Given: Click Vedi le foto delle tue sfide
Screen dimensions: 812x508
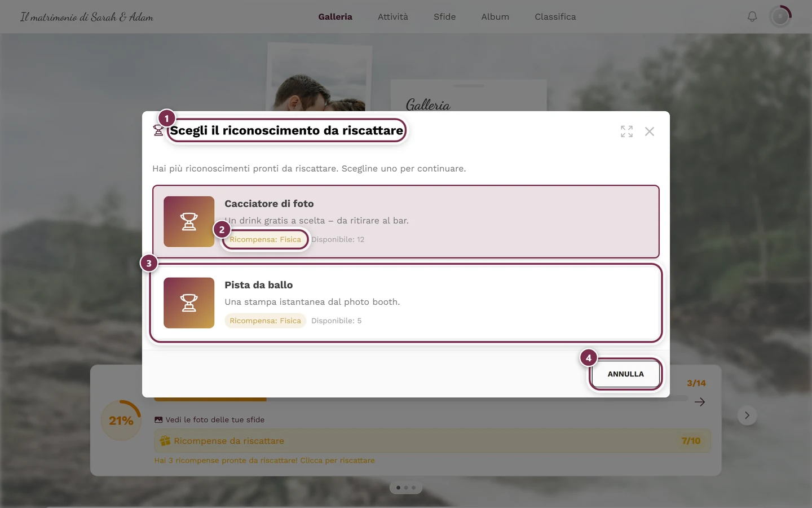Looking at the screenshot, I should click(215, 420).
